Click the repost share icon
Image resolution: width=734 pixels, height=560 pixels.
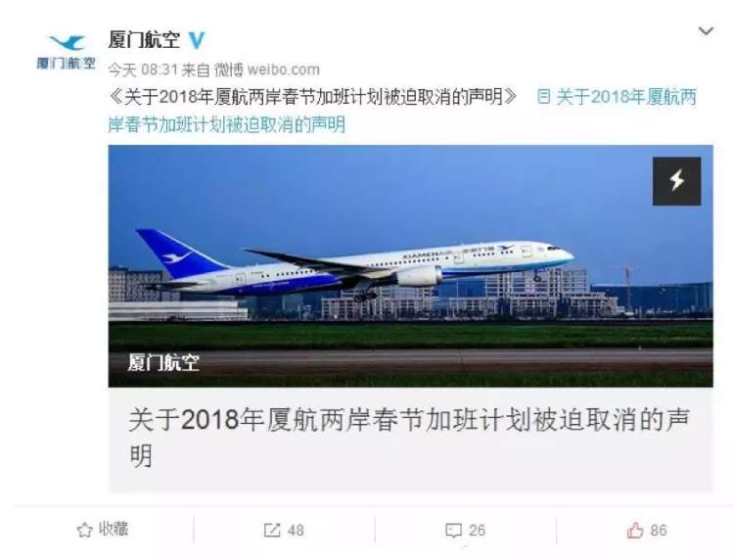[271, 530]
